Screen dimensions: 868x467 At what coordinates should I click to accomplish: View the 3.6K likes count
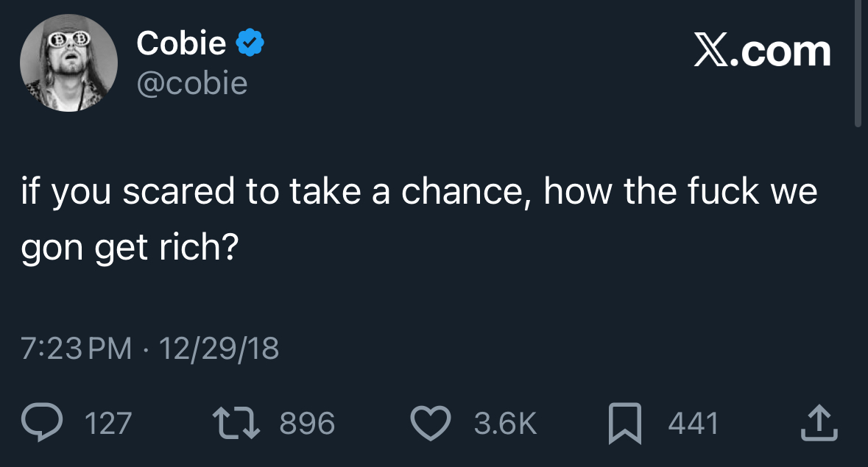[504, 424]
